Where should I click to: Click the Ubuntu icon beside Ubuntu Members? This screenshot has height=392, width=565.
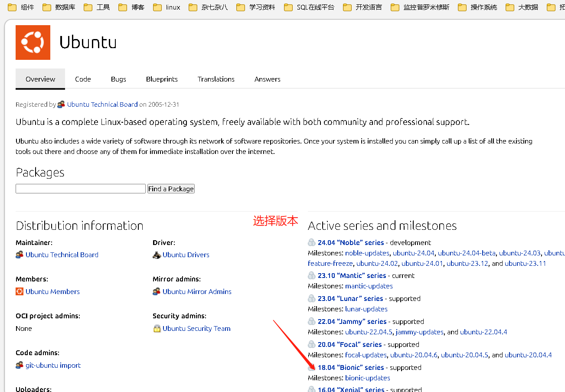pos(20,291)
